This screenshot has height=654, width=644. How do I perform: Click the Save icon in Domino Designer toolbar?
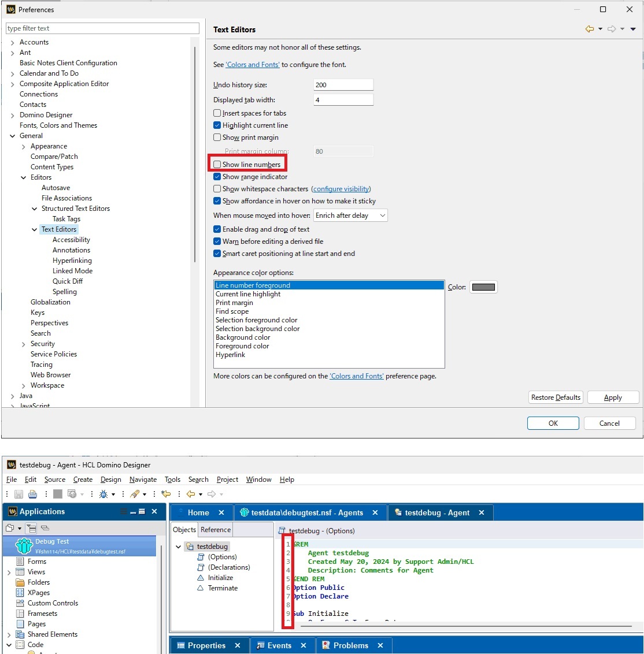pos(18,494)
